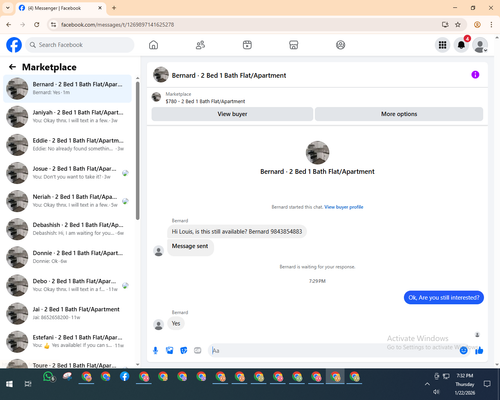Open the Chrome profile avatar icon
The width and height of the screenshot is (500, 400).
pos(477,24)
